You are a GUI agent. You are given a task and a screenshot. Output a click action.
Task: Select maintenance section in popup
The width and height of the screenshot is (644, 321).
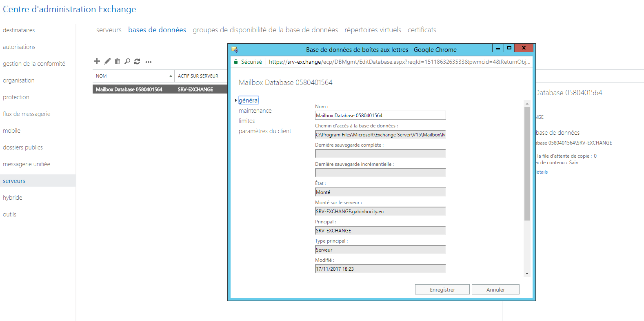255,111
